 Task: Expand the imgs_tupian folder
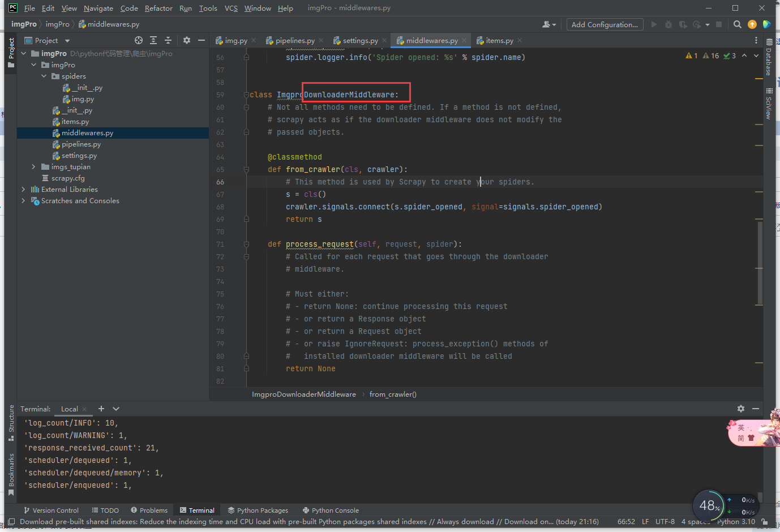pyautogui.click(x=33, y=167)
